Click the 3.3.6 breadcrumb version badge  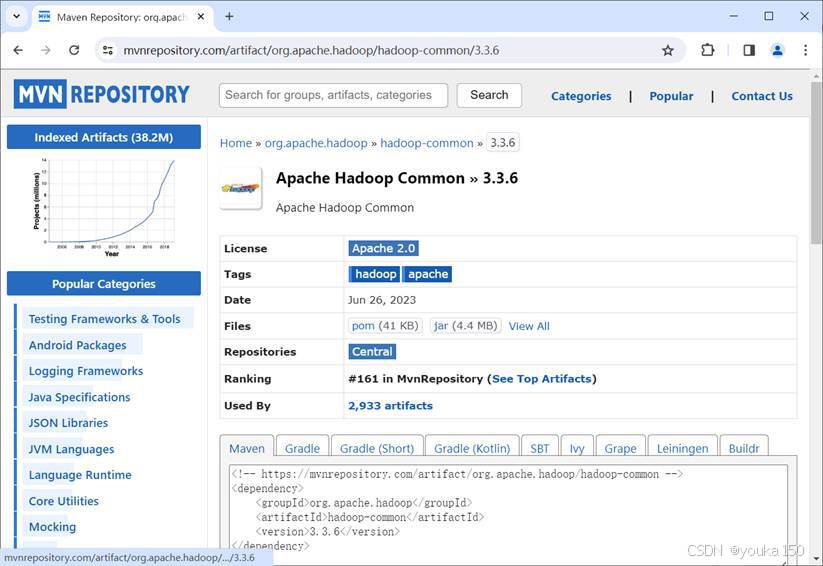coord(503,142)
